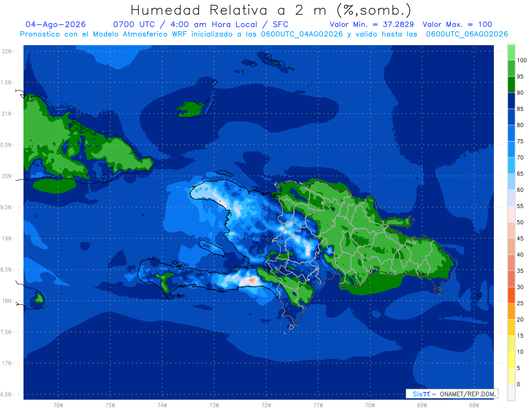This screenshot has width=532, height=411.
Task: Click the 72W longitude label
Action: coord(266,405)
